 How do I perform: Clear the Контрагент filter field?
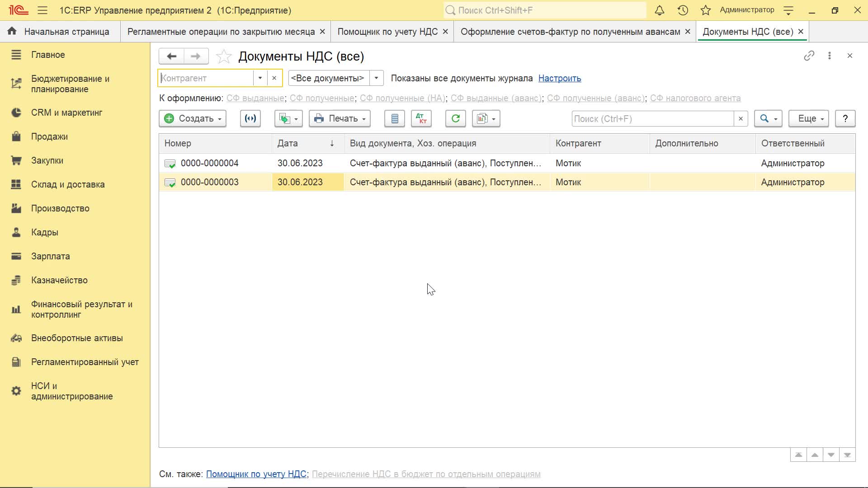click(x=274, y=78)
